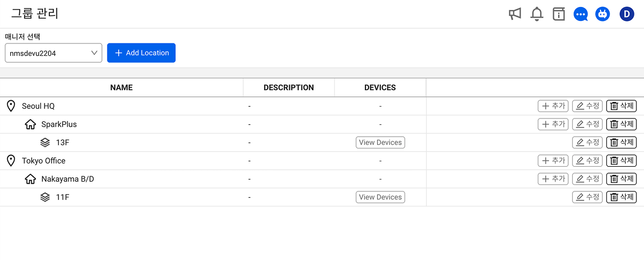The width and height of the screenshot is (644, 260).
Task: Click the 13F floor layers icon
Action: coord(45,143)
